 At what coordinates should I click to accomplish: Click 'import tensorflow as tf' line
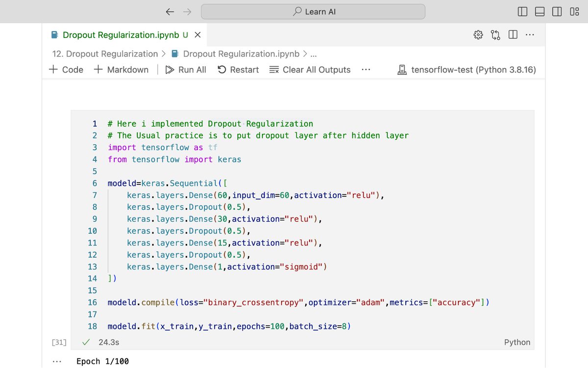coord(163,148)
